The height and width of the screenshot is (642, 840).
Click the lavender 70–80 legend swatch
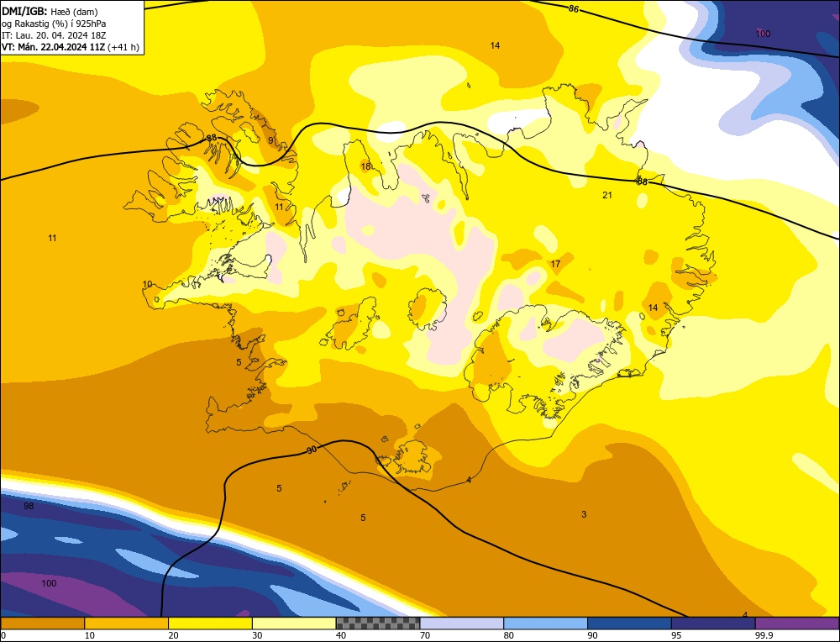(462, 624)
